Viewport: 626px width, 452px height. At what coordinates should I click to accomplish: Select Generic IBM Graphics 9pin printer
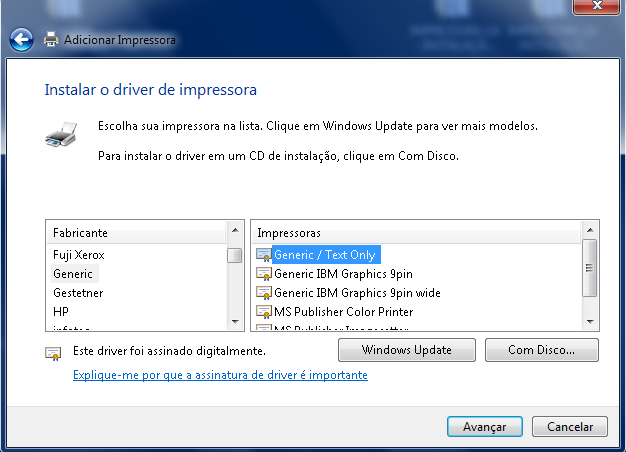[343, 274]
